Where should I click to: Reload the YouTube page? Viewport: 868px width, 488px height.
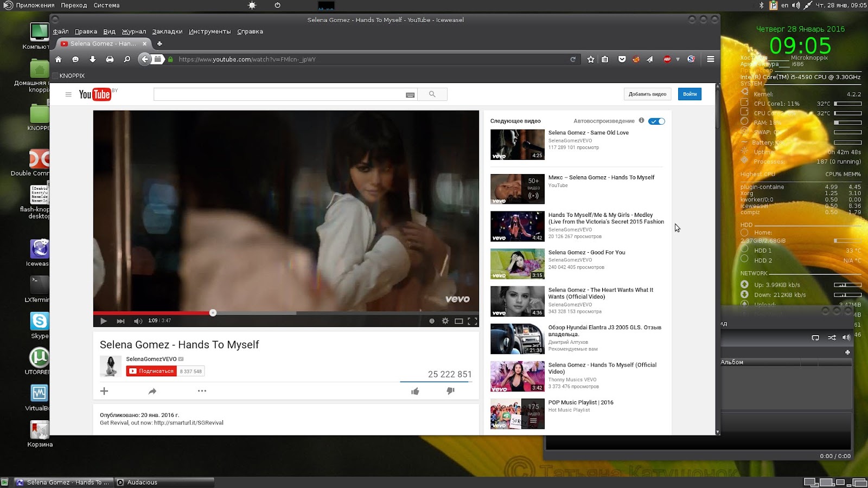pos(573,59)
